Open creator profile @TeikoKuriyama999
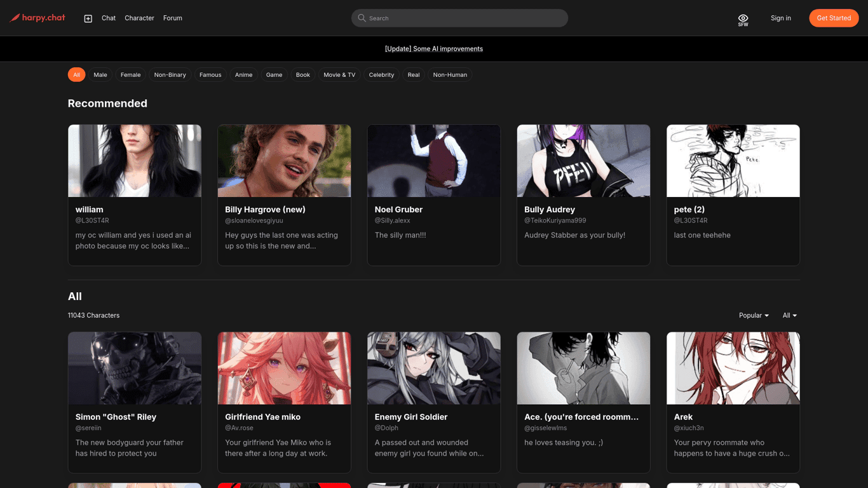 [555, 220]
